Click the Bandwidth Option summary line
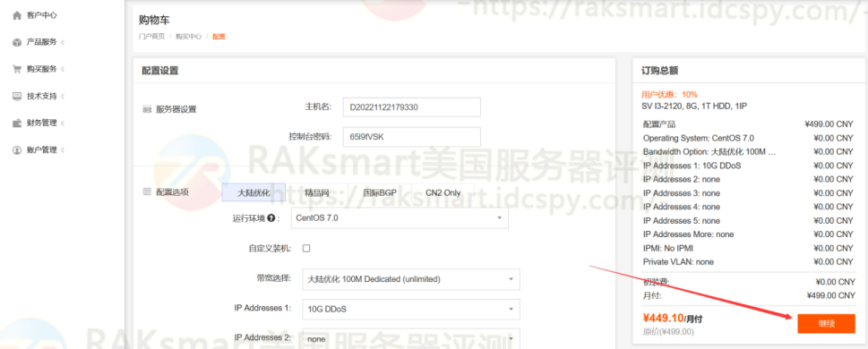 click(x=748, y=151)
